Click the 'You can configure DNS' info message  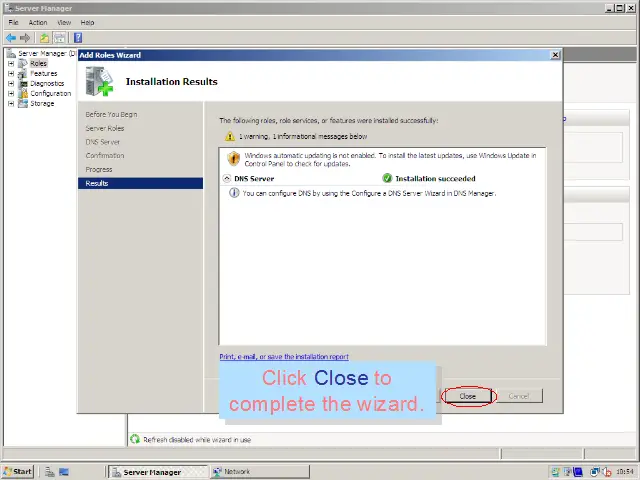click(x=369, y=193)
